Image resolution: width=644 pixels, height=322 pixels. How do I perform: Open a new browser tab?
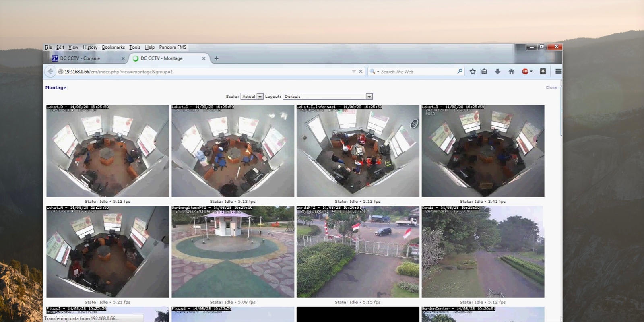coord(217,58)
